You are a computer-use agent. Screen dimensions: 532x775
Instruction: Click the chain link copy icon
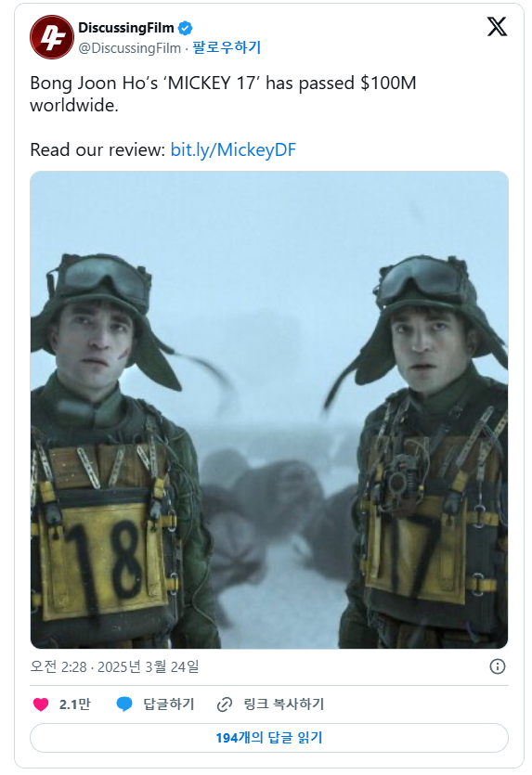(x=225, y=704)
